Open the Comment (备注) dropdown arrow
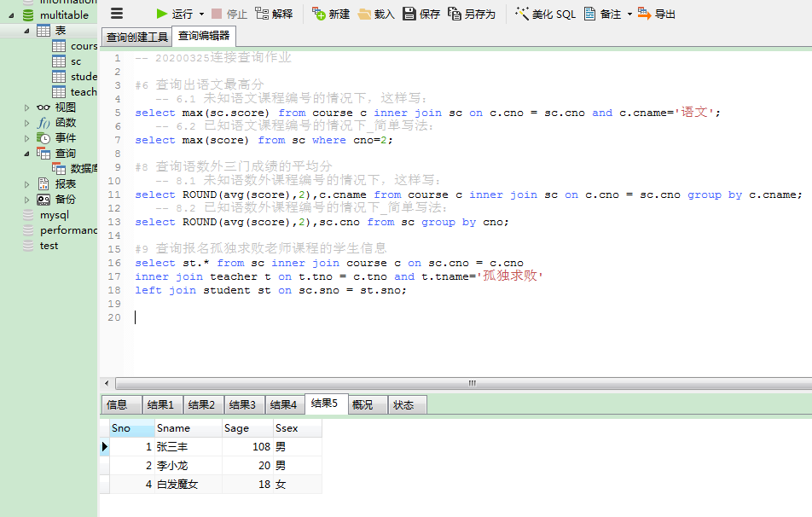 tap(629, 15)
